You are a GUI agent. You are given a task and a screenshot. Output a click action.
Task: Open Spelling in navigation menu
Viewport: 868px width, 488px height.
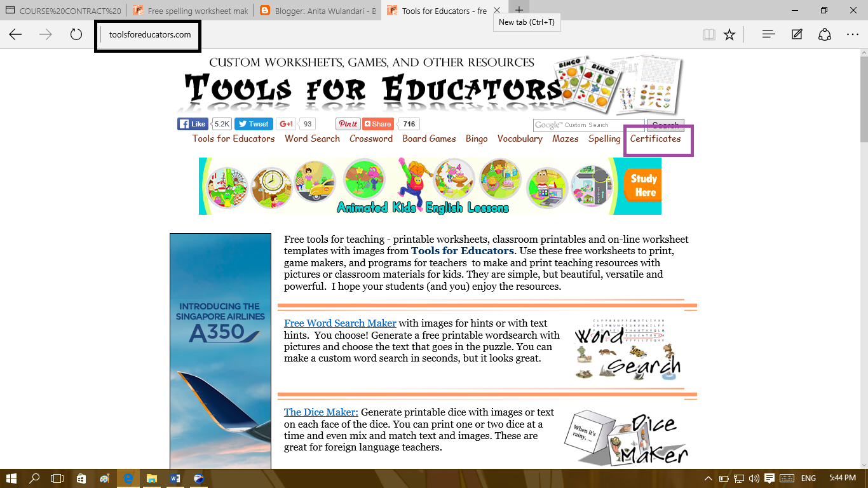[604, 139]
